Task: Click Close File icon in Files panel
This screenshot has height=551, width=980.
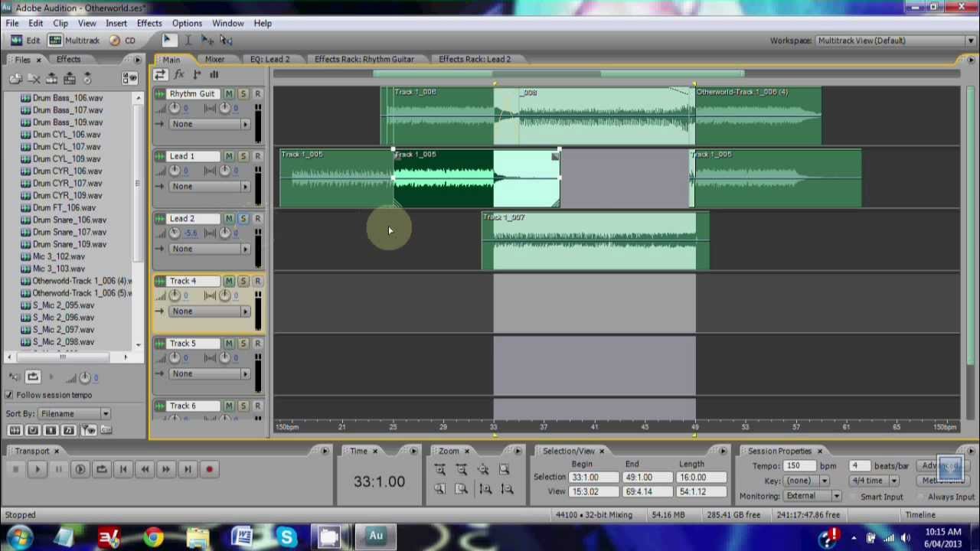Action: 34,78
